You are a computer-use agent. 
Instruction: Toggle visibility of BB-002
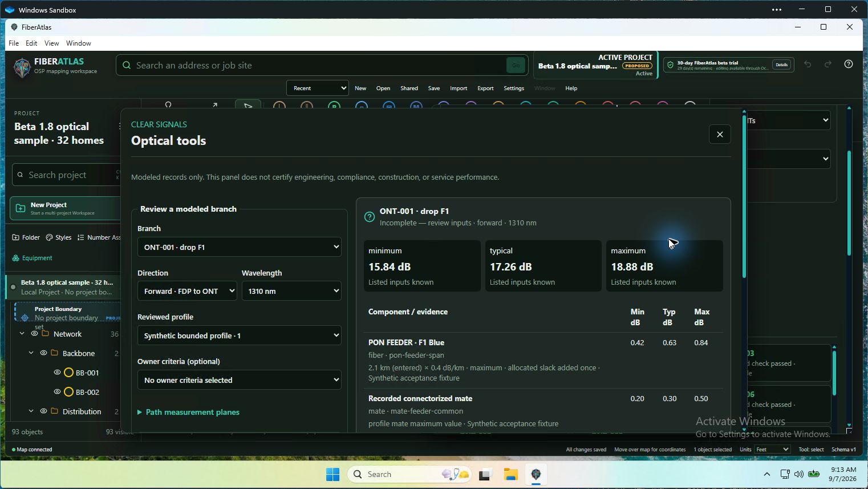click(x=57, y=392)
